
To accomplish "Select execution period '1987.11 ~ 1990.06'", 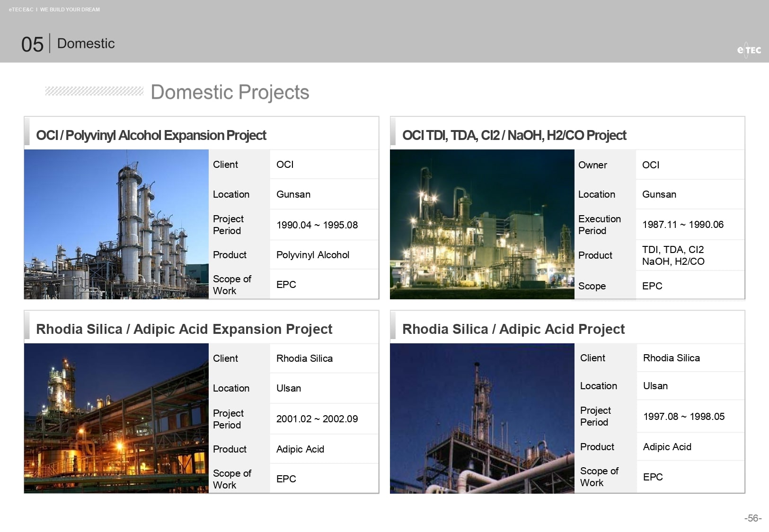I will pyautogui.click(x=683, y=225).
